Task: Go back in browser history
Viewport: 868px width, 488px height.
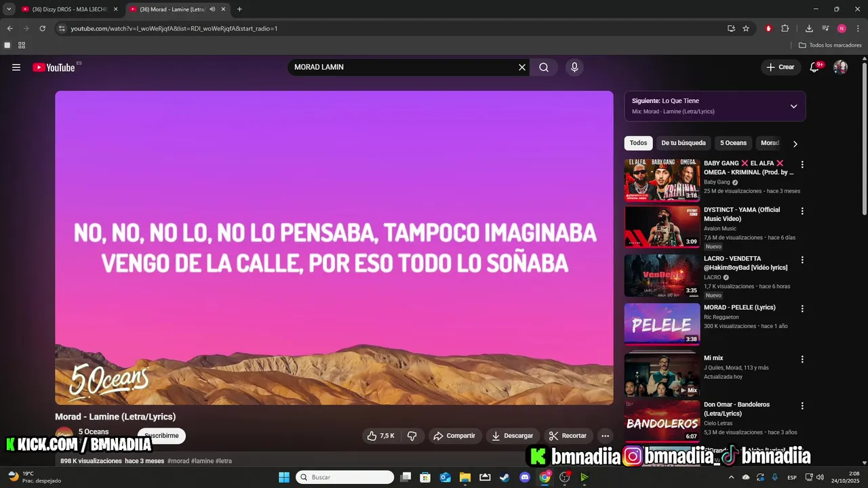Action: click(x=9, y=28)
